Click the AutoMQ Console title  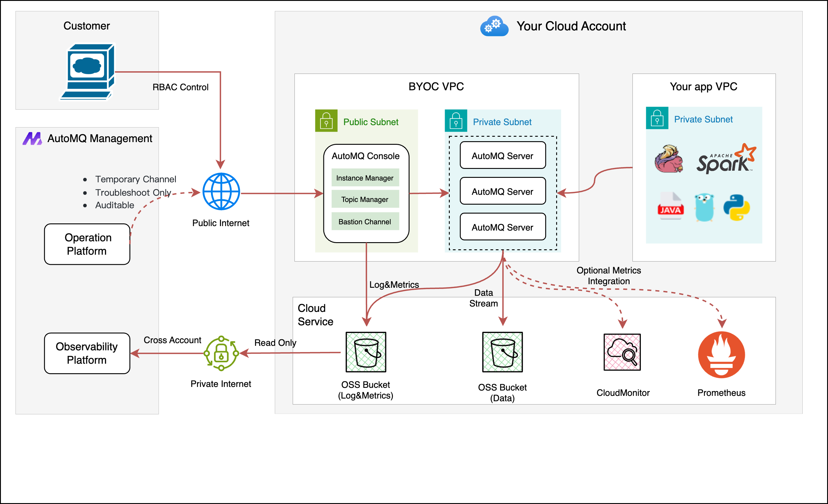tap(366, 156)
